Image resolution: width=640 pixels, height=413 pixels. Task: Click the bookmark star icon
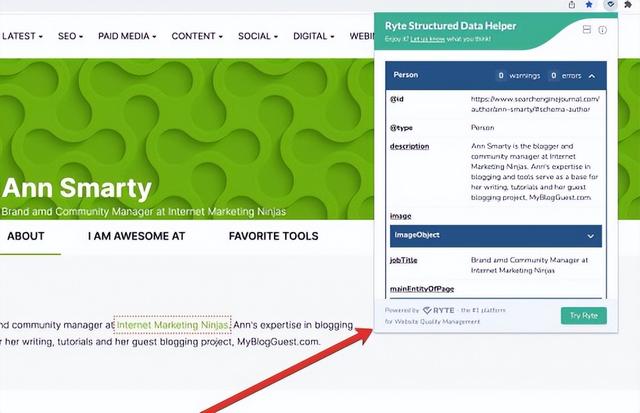point(589,4)
